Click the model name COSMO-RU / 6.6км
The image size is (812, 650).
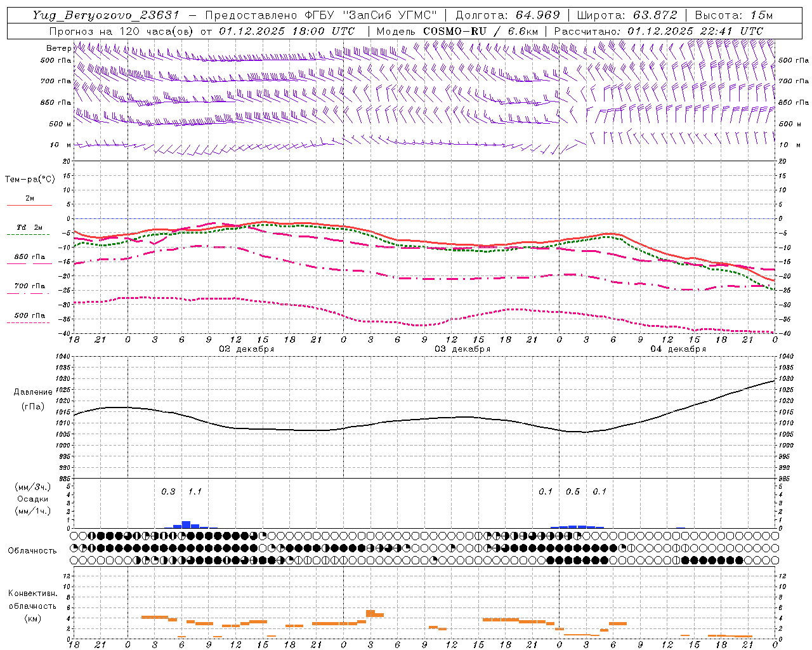pos(480,30)
